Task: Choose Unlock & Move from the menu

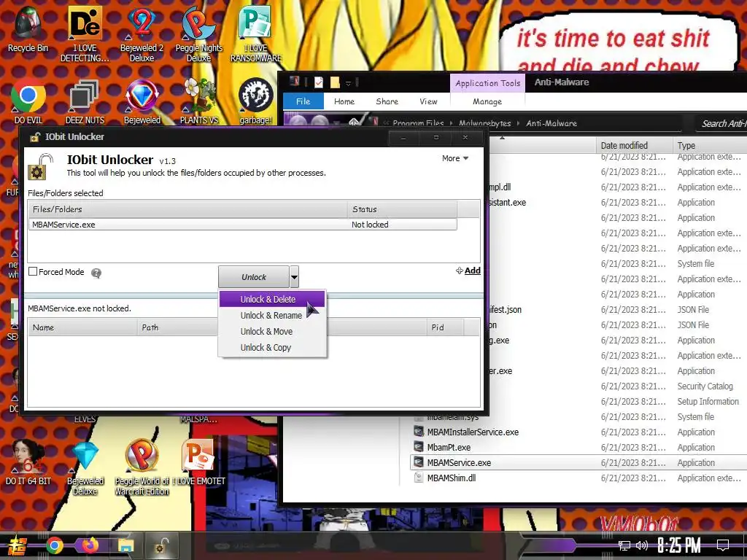Action: 272,332
